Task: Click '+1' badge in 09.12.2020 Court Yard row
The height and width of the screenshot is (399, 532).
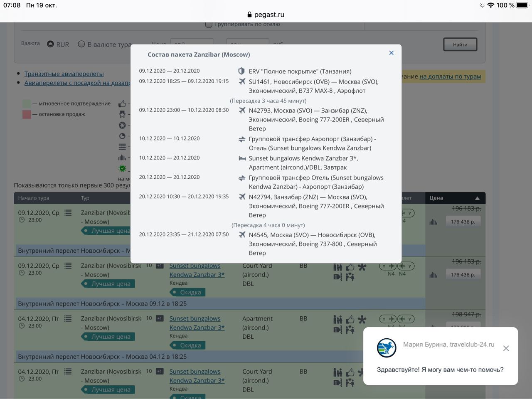Action: 160,266
